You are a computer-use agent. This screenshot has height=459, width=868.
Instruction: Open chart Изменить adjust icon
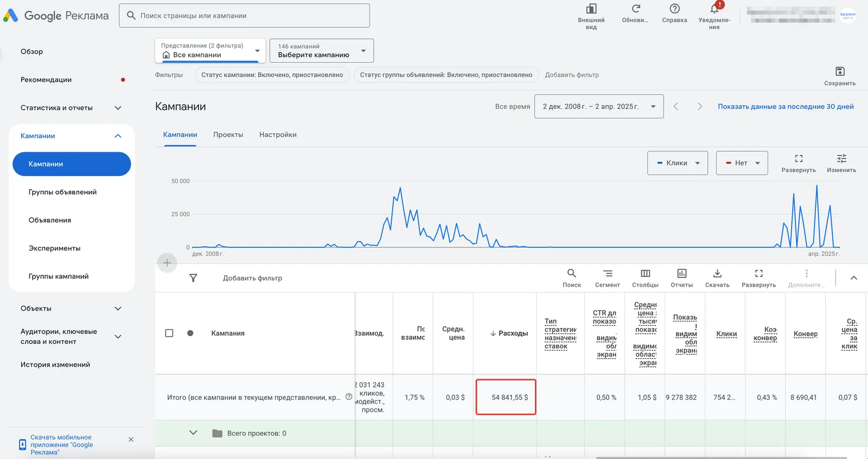(841, 158)
